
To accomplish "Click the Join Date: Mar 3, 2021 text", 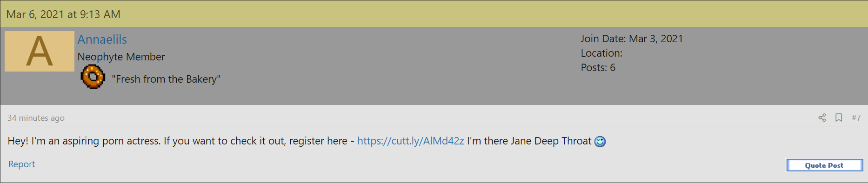I will (632, 39).
